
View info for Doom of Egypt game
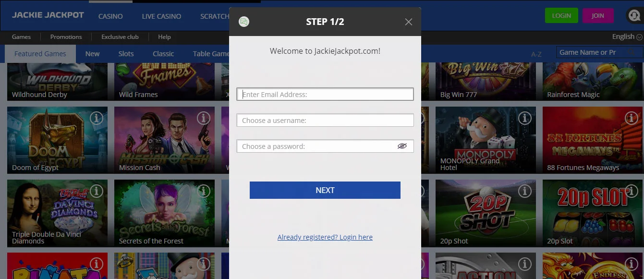coord(97,118)
